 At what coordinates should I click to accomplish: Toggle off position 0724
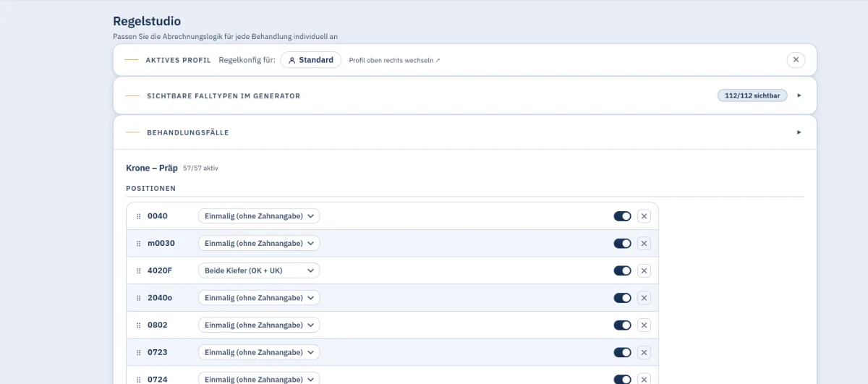click(622, 380)
